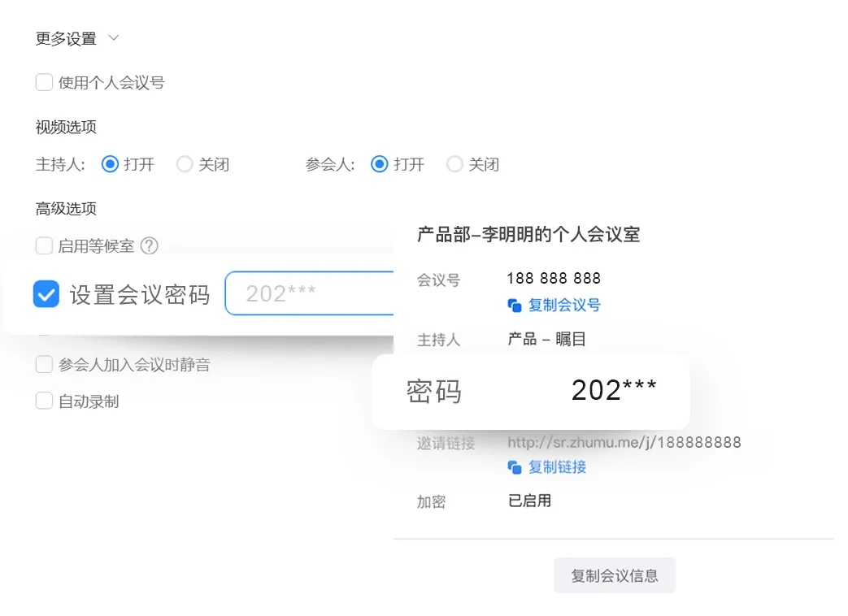Screen dimensions: 848x616
Task: Click the 复制链接 link text
Action: click(557, 467)
